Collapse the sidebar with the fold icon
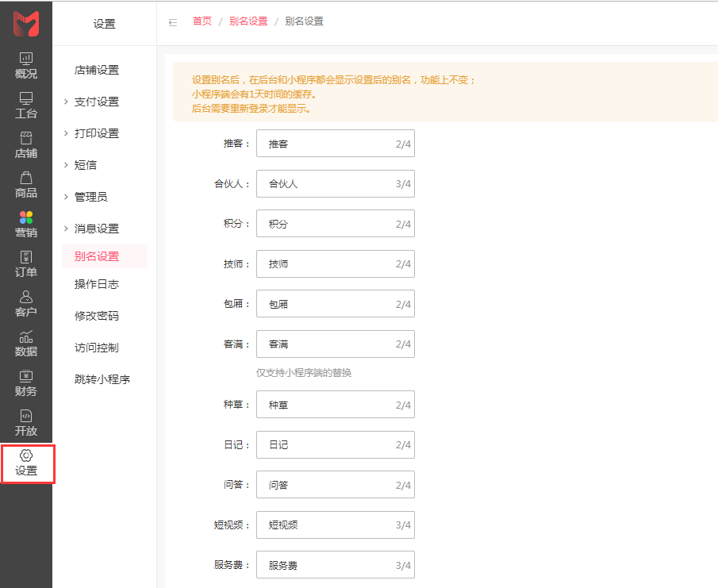 173,22
